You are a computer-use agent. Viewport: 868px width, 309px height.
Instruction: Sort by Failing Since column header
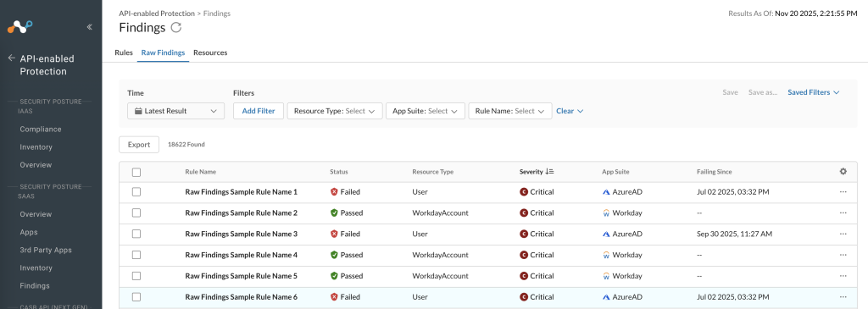point(714,172)
